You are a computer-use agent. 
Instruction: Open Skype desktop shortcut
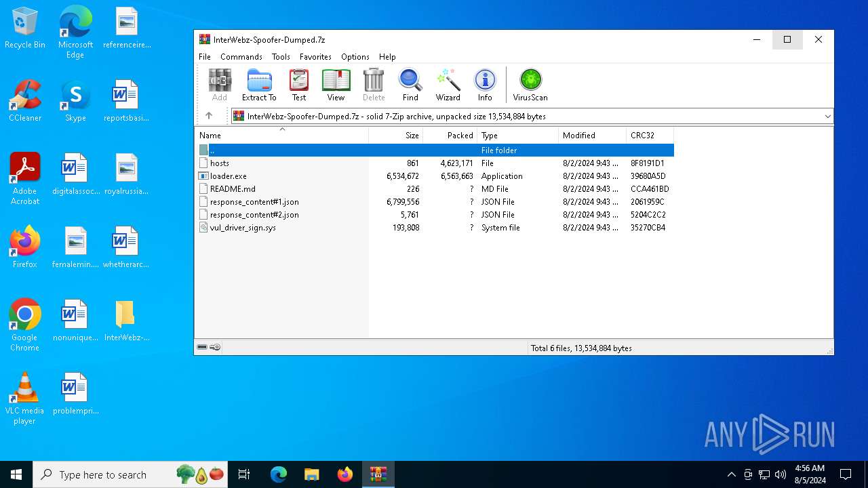[75, 100]
